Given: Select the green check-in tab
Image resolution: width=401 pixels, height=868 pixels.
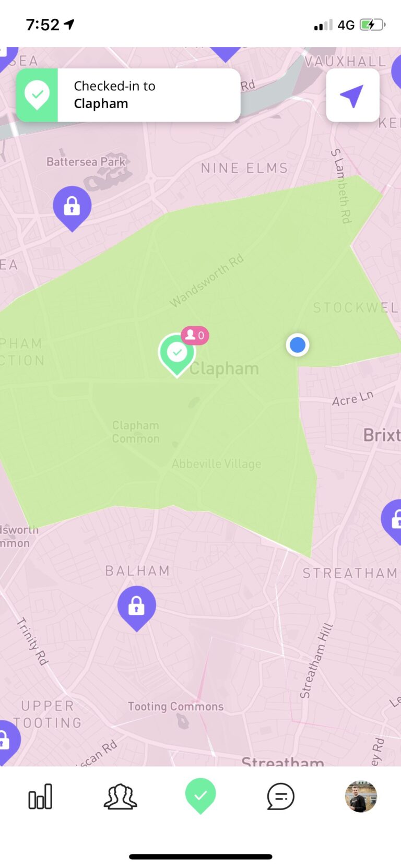Looking at the screenshot, I should pos(200,796).
